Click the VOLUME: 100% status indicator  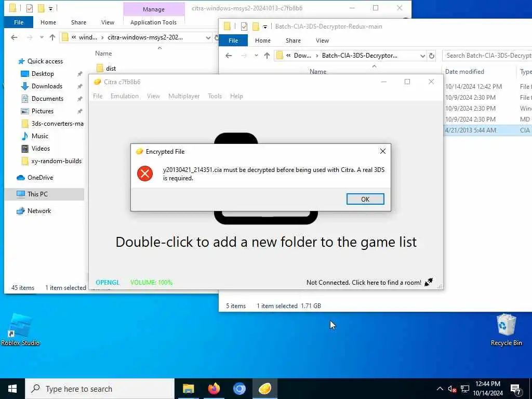coord(151,282)
